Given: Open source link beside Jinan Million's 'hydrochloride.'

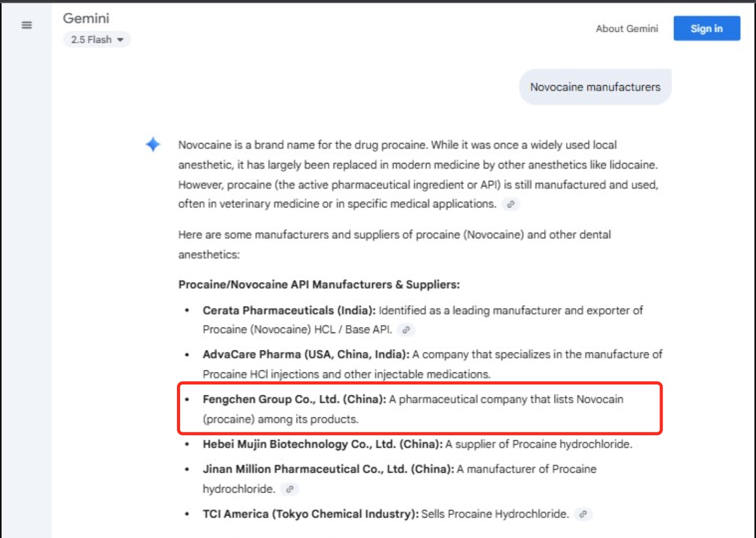Looking at the screenshot, I should [x=289, y=489].
